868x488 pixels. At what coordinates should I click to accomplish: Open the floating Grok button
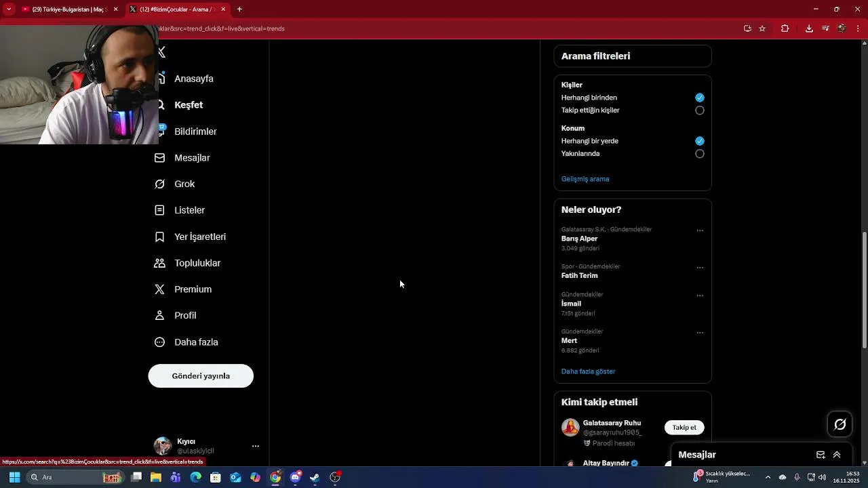[840, 424]
